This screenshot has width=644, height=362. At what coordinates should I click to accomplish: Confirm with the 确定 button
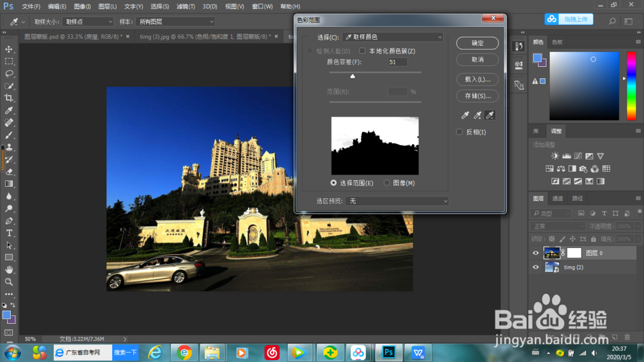click(477, 43)
